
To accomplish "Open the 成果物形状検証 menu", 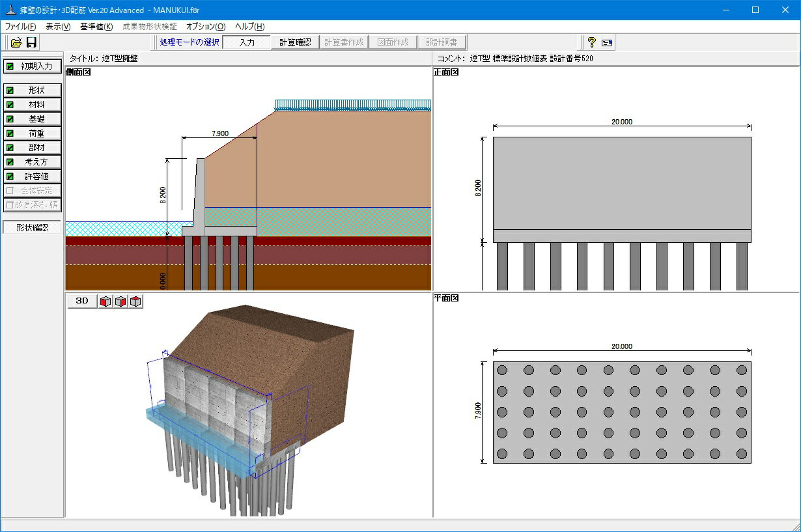I will [150, 27].
